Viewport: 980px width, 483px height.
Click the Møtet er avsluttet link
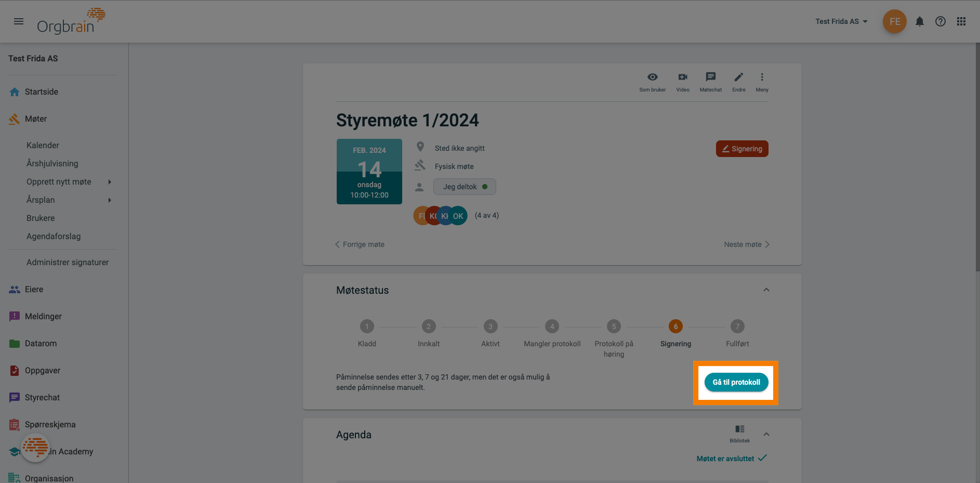pos(732,459)
